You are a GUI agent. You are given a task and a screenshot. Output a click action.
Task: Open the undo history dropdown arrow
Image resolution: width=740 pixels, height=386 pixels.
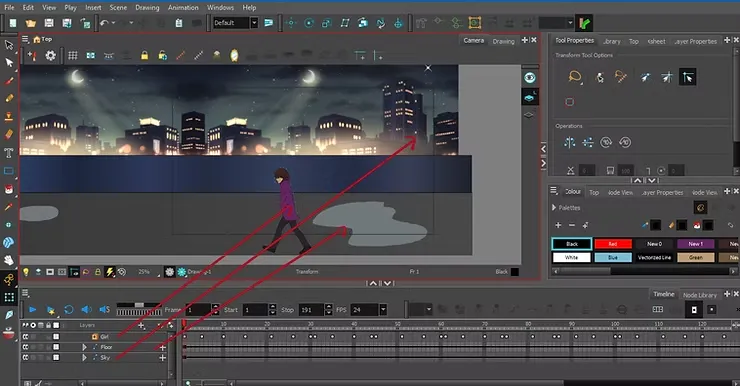click(x=113, y=23)
